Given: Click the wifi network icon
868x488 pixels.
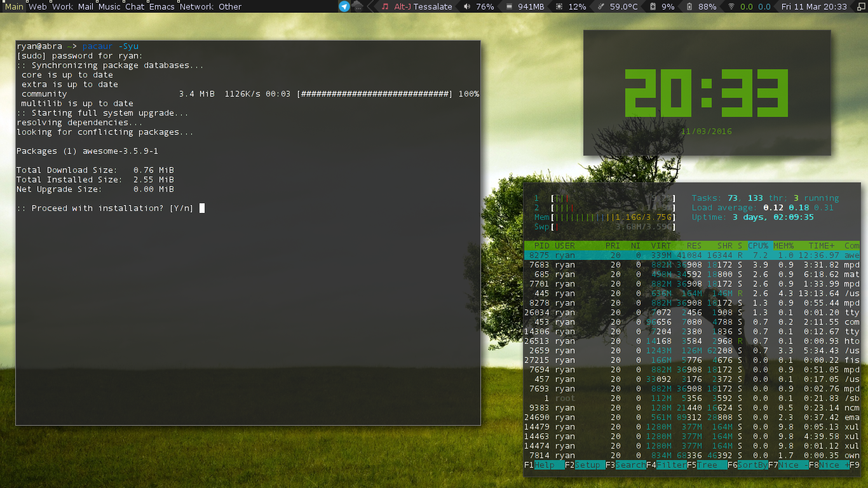Looking at the screenshot, I should [731, 6].
